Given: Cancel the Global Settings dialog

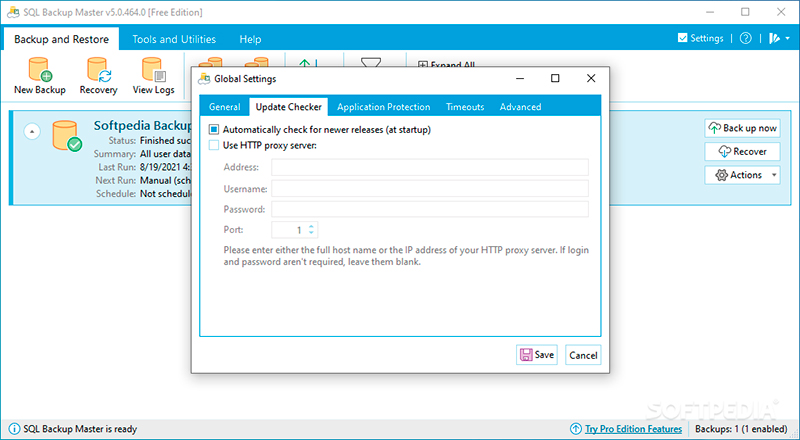Looking at the screenshot, I should 582,355.
